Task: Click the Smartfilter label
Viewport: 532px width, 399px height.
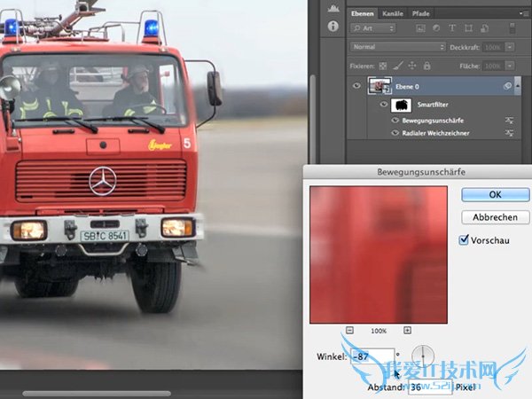Action: (433, 105)
